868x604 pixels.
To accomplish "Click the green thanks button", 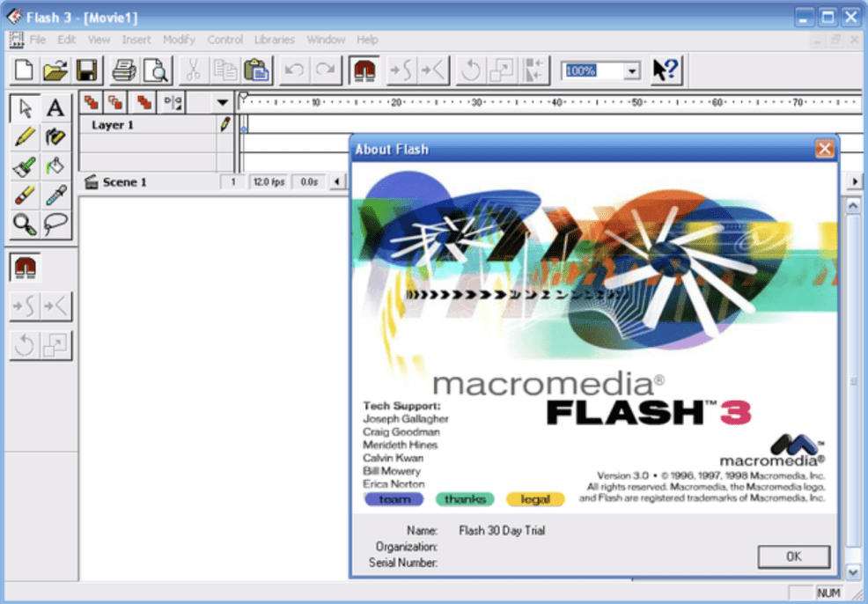I will (x=464, y=499).
